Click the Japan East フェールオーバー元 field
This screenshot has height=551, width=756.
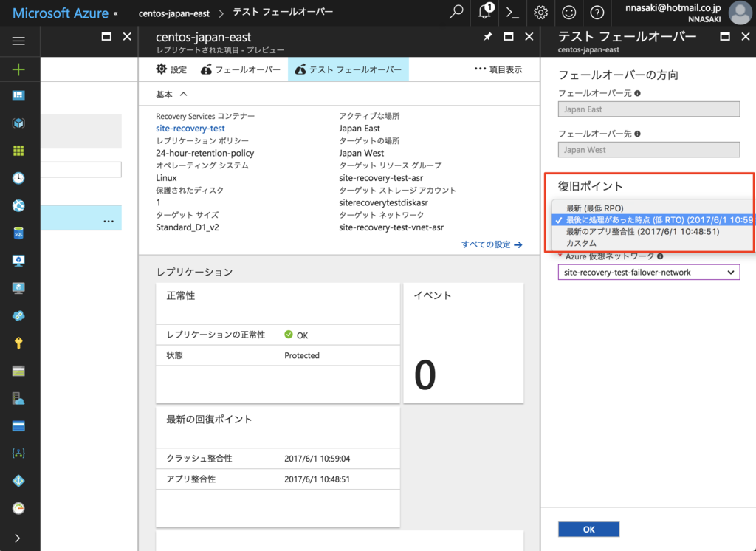[648, 109]
